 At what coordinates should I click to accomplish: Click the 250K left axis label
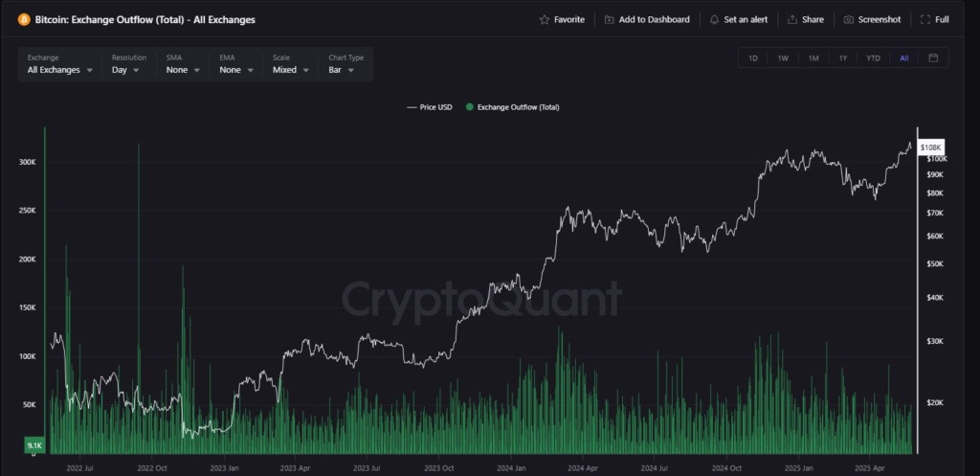(x=28, y=211)
